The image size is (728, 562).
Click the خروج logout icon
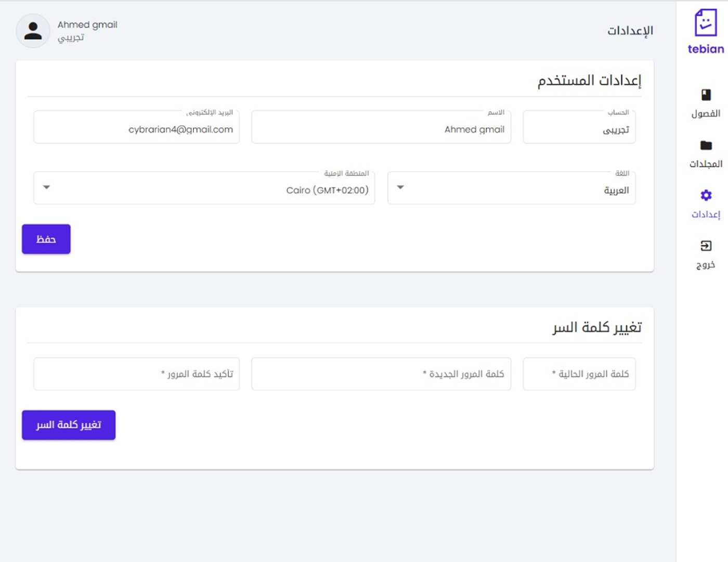tap(706, 246)
